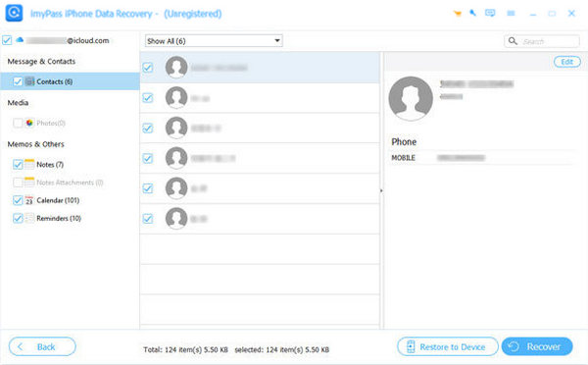Viewport: 588px width, 365px height.
Task: Click the MOBILE phone label
Action: (403, 158)
